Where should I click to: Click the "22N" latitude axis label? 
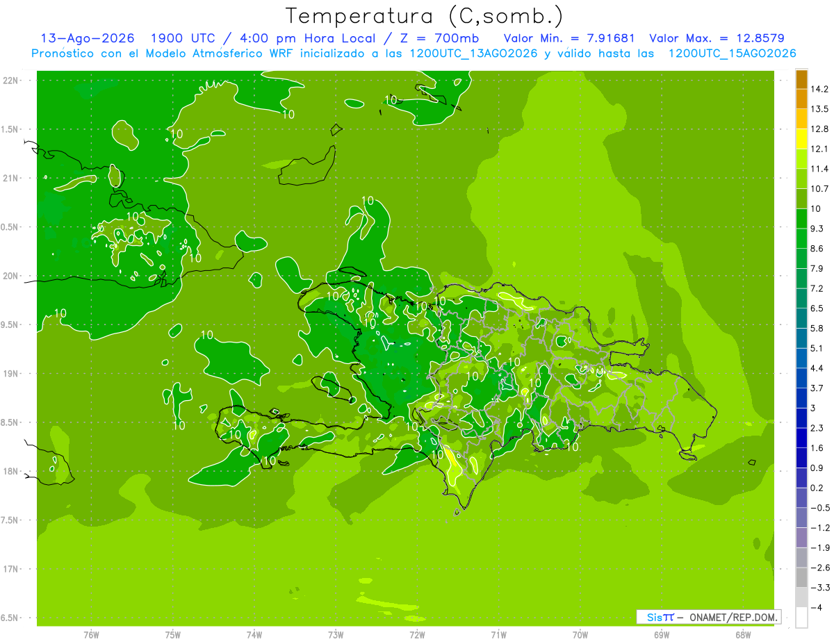(11, 81)
